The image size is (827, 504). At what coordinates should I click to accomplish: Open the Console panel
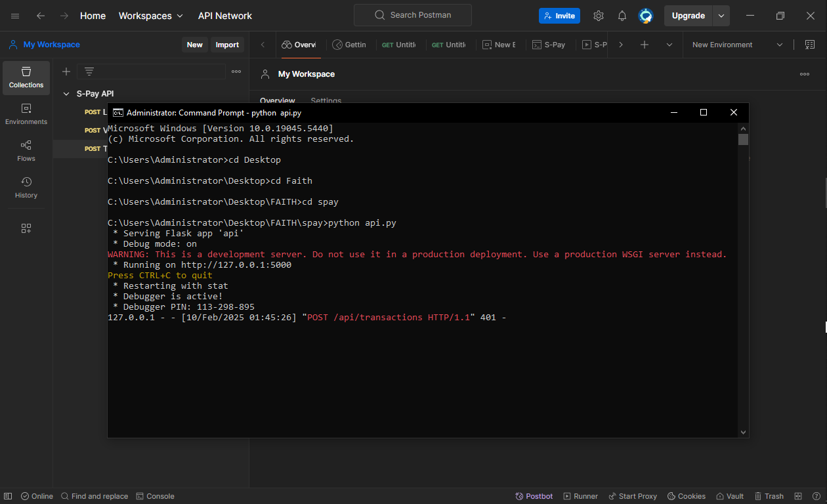click(x=155, y=496)
